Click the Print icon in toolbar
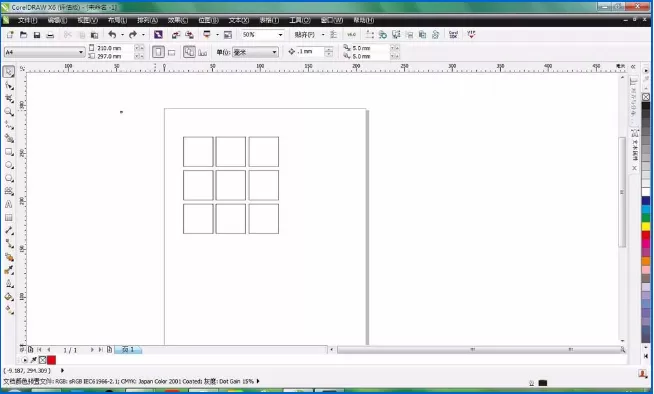Viewport: 654px width, 394px height. point(50,35)
